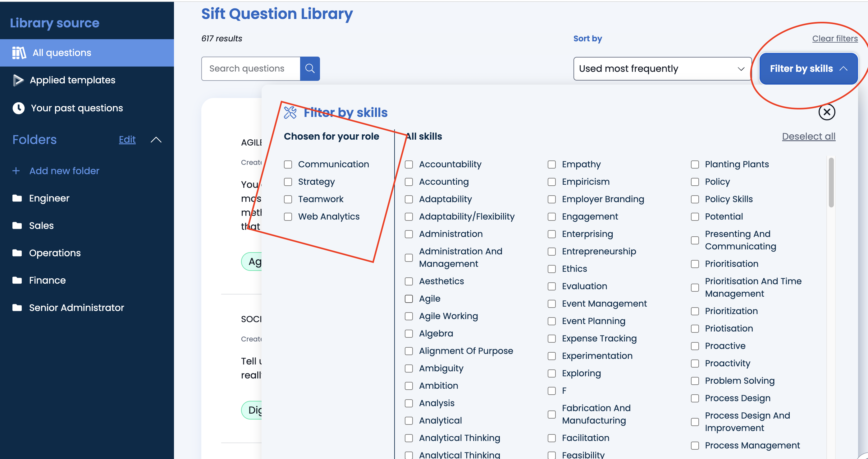
Task: Select the Operations folder
Action: point(55,253)
